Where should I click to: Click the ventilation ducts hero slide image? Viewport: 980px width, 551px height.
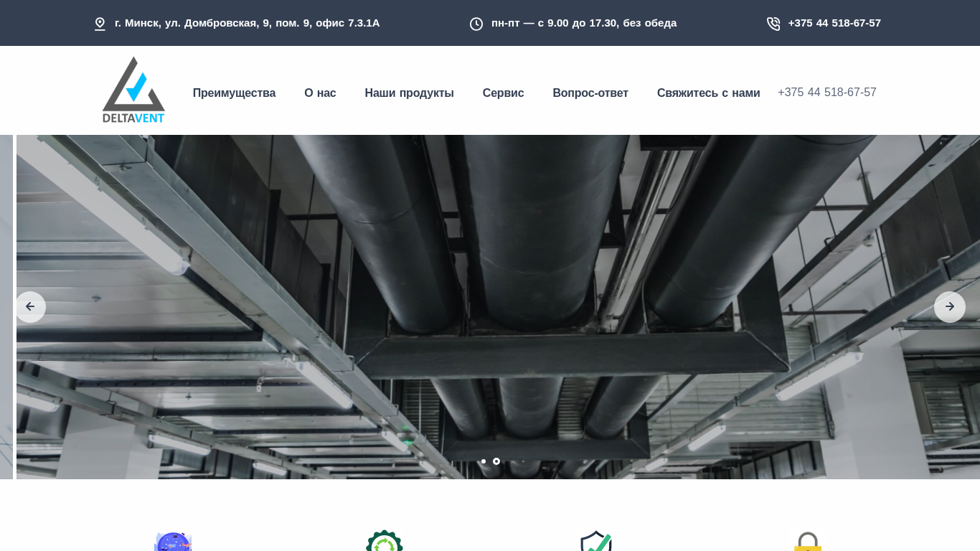coord(498,307)
